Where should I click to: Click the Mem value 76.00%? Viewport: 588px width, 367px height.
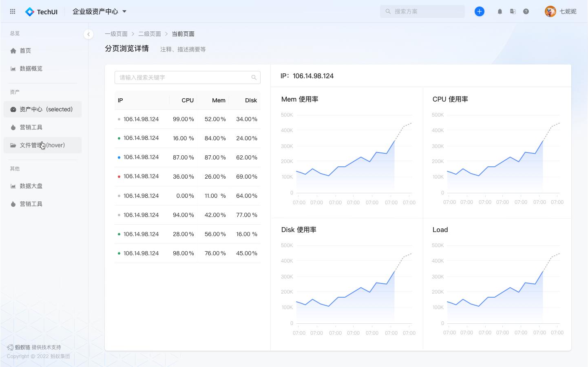[215, 253]
